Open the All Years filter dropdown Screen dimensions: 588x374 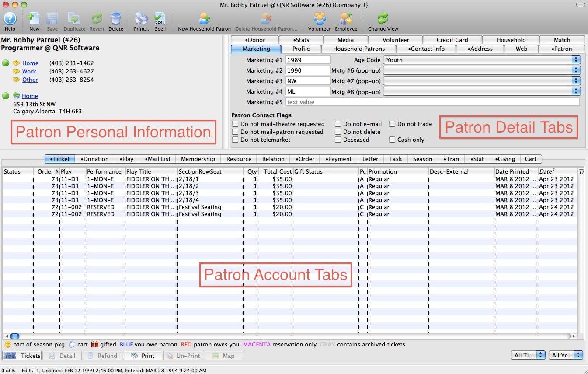coord(566,355)
